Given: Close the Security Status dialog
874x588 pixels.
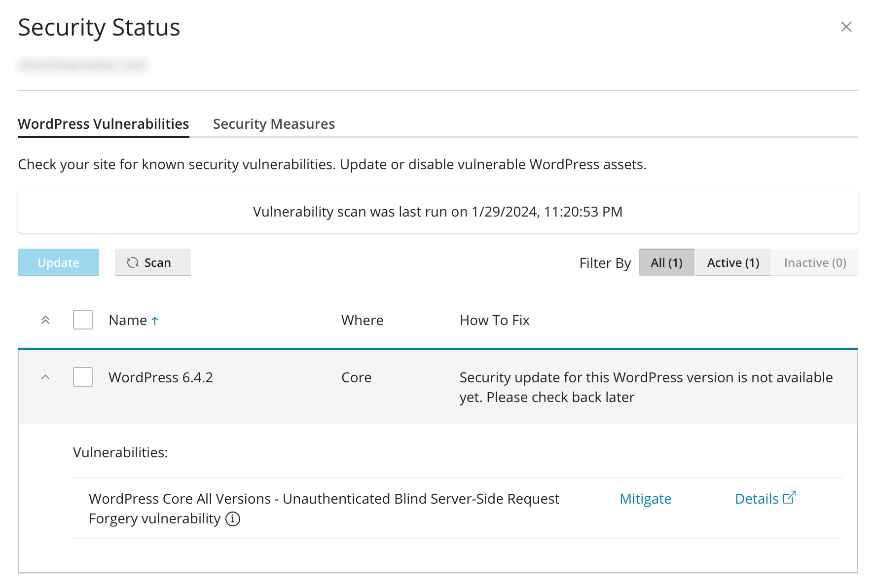Looking at the screenshot, I should 846,27.
